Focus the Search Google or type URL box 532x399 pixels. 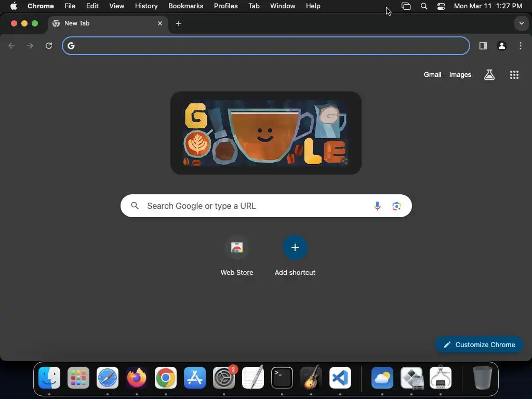click(266, 206)
